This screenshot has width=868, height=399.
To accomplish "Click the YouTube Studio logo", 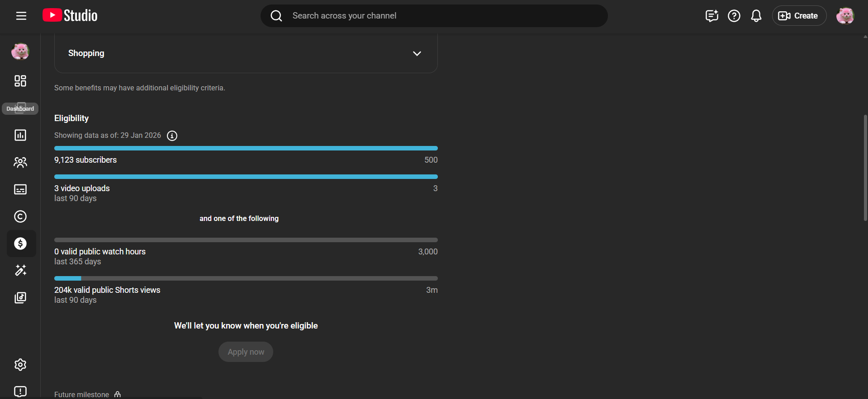I will tap(70, 16).
